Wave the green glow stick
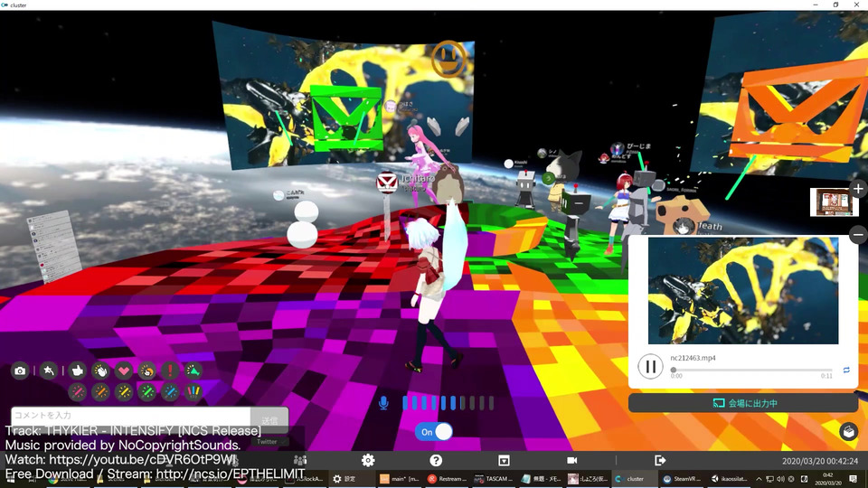Viewport: 868px width, 488px height. pos(147,391)
